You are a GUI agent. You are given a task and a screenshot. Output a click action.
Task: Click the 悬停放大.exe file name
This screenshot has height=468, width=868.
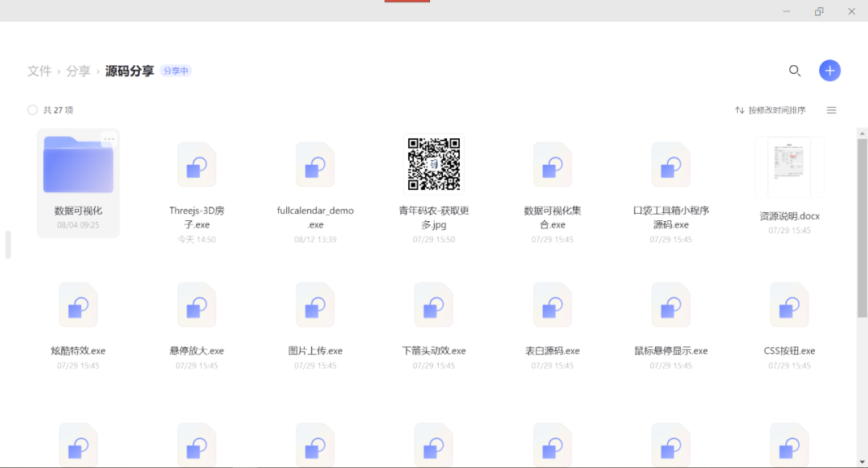click(x=197, y=351)
